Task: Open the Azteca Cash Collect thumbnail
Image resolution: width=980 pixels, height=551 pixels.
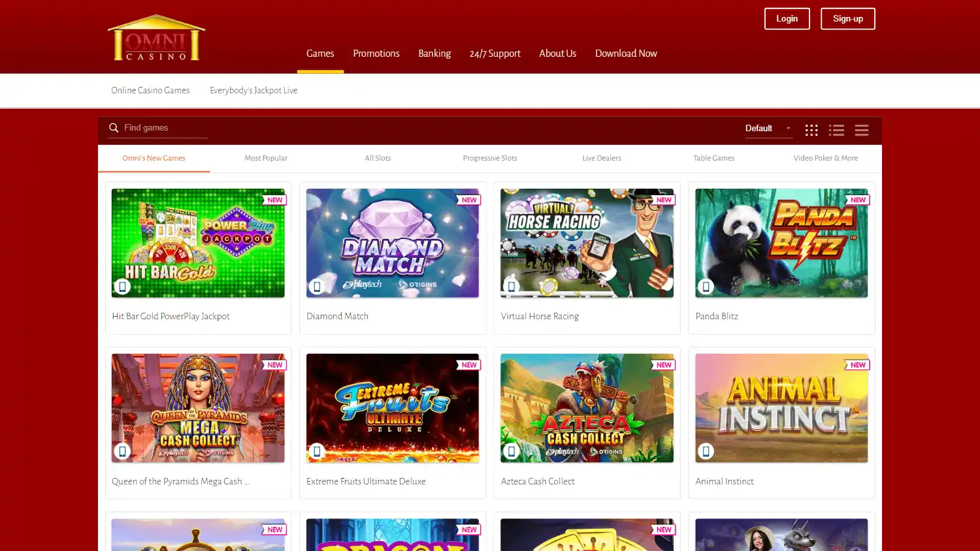Action: (587, 408)
